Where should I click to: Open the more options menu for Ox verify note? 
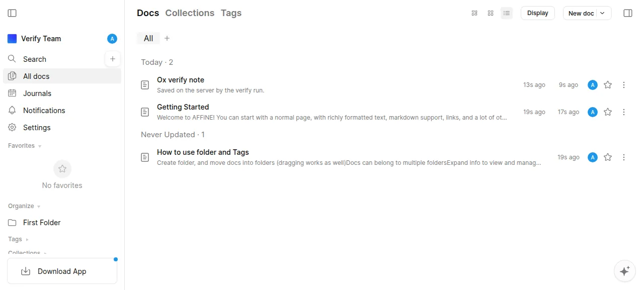[624, 85]
